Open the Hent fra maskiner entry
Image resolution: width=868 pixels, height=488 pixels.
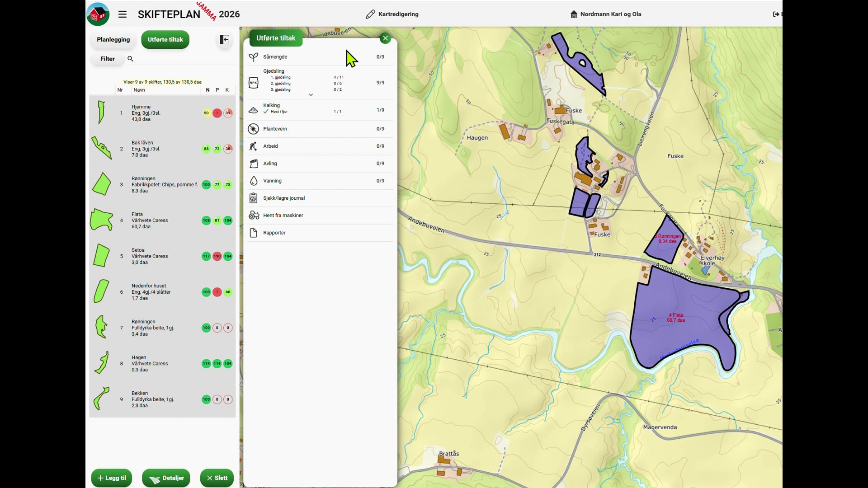point(320,216)
